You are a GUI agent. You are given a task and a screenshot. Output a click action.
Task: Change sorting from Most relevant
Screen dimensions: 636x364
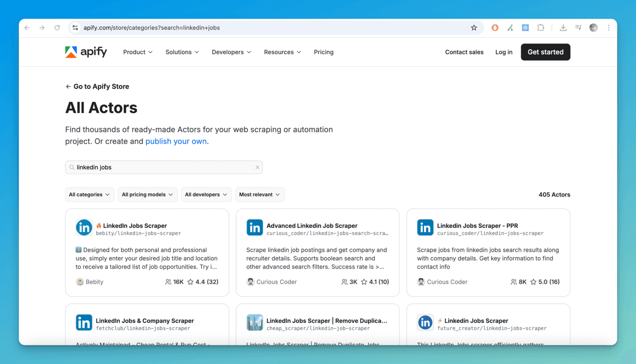pyautogui.click(x=259, y=195)
